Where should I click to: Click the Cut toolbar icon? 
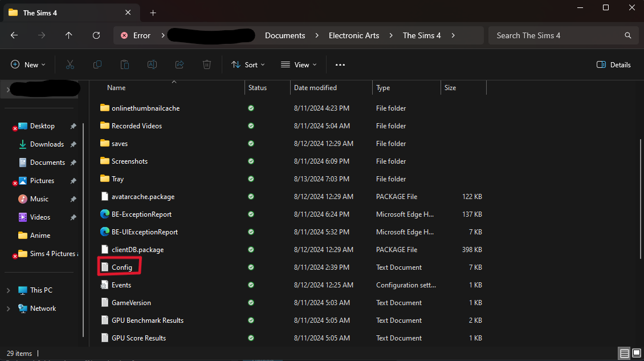pos(70,64)
